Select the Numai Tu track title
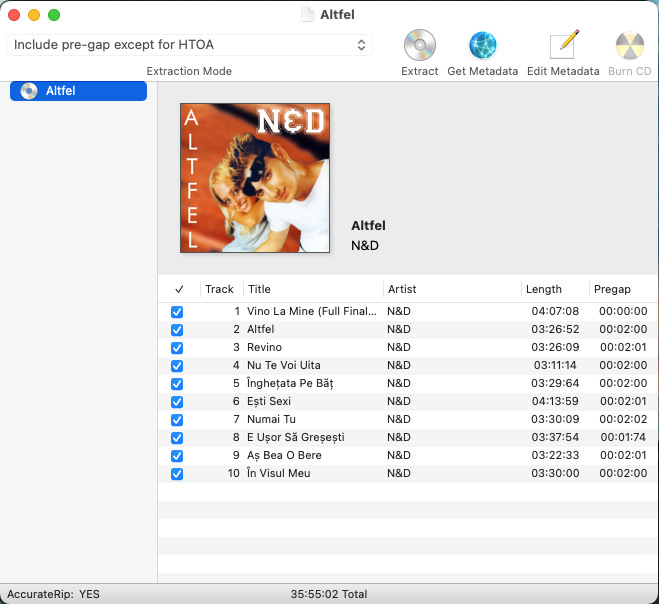The width and height of the screenshot is (659, 604). click(271, 419)
